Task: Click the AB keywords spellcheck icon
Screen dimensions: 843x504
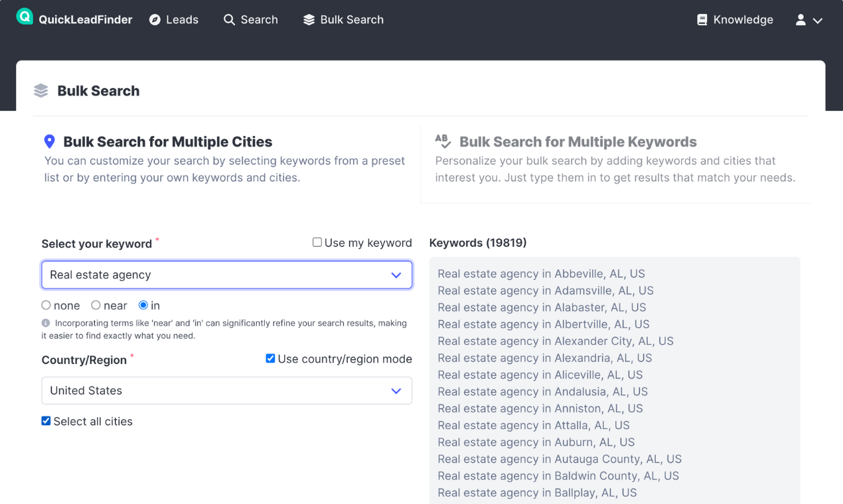Action: tap(443, 141)
